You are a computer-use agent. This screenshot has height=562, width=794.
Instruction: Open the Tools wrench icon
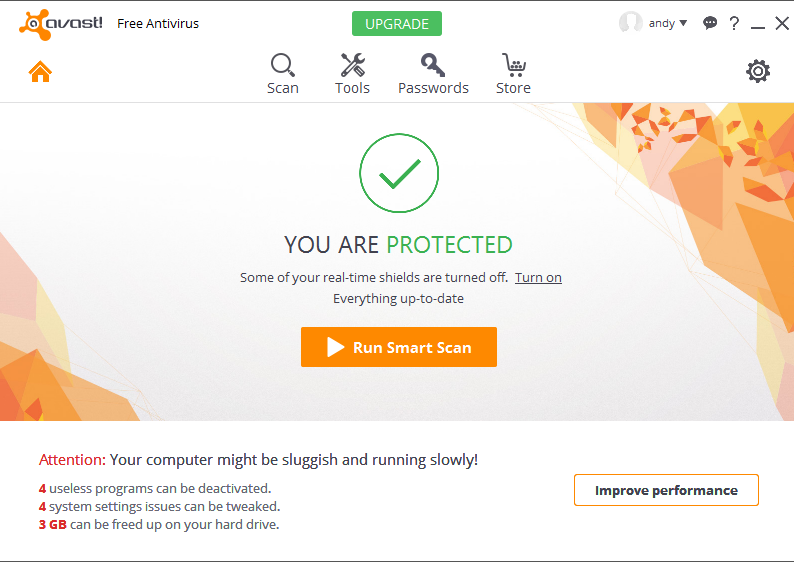(352, 65)
